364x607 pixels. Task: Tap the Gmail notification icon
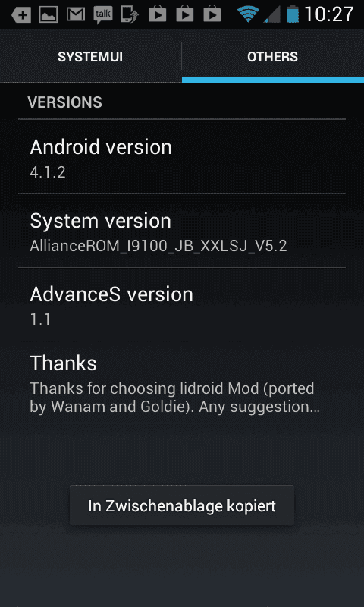tap(76, 14)
